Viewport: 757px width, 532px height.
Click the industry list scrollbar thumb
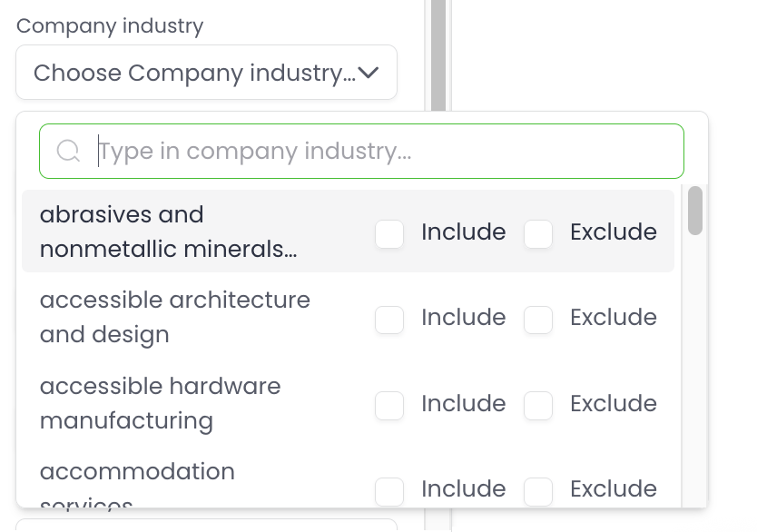pos(695,211)
